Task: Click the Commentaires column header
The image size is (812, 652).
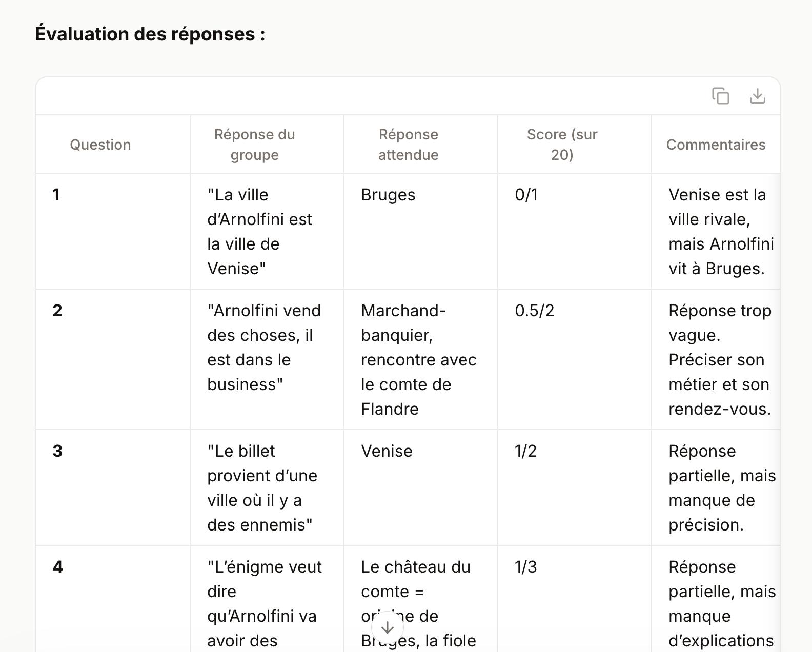Action: [716, 145]
